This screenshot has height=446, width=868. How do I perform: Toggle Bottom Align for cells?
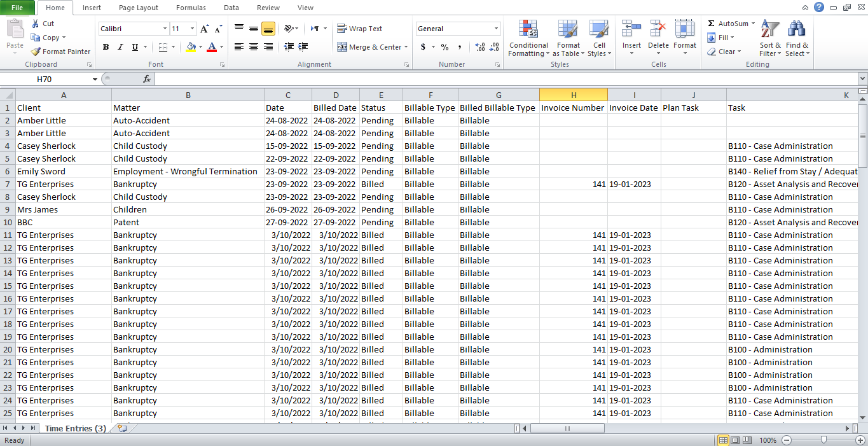[268, 29]
